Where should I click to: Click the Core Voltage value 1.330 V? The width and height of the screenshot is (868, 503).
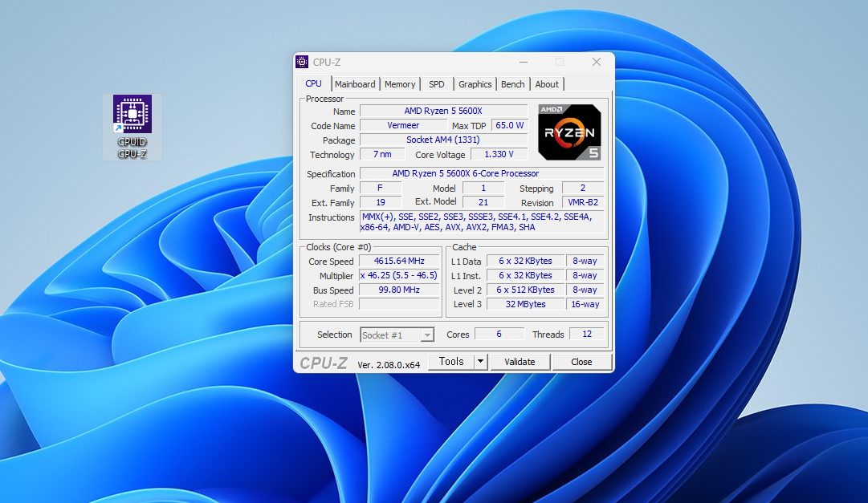coord(499,154)
